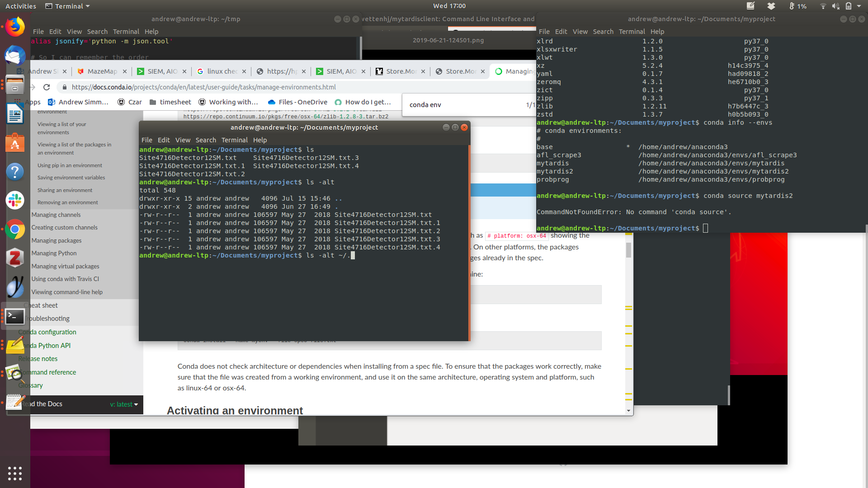This screenshot has width=868, height=488.
Task: Click the volume indicator in top bar
Action: 835,6
